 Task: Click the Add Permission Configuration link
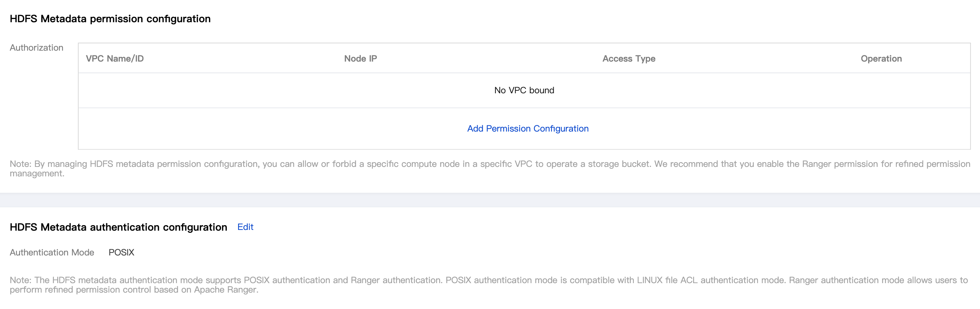(527, 129)
